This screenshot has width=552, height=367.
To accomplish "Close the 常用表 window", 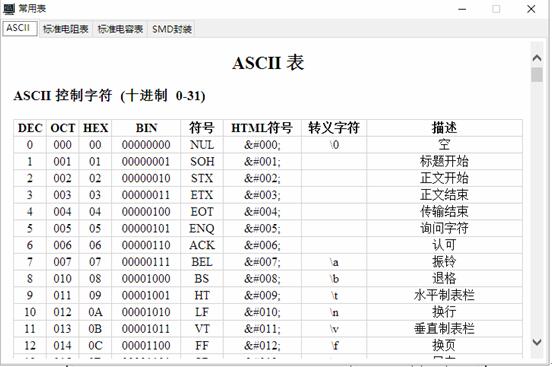I will point(531,9).
